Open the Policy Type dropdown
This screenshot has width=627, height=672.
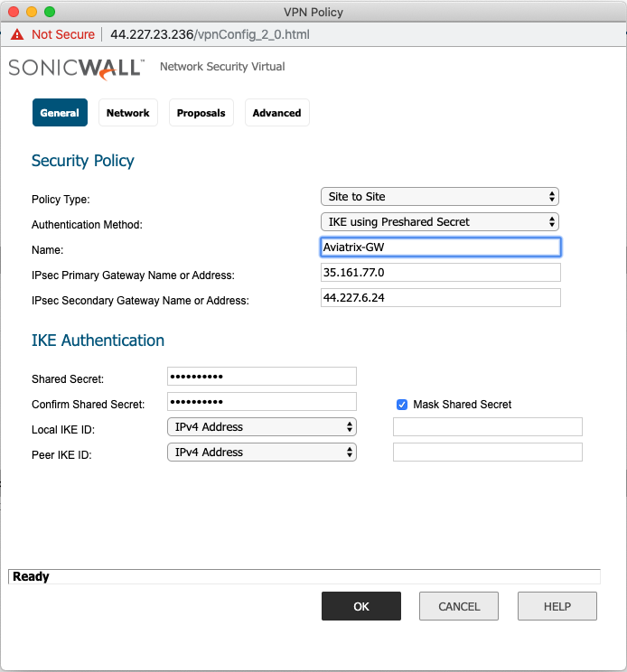tap(439, 196)
